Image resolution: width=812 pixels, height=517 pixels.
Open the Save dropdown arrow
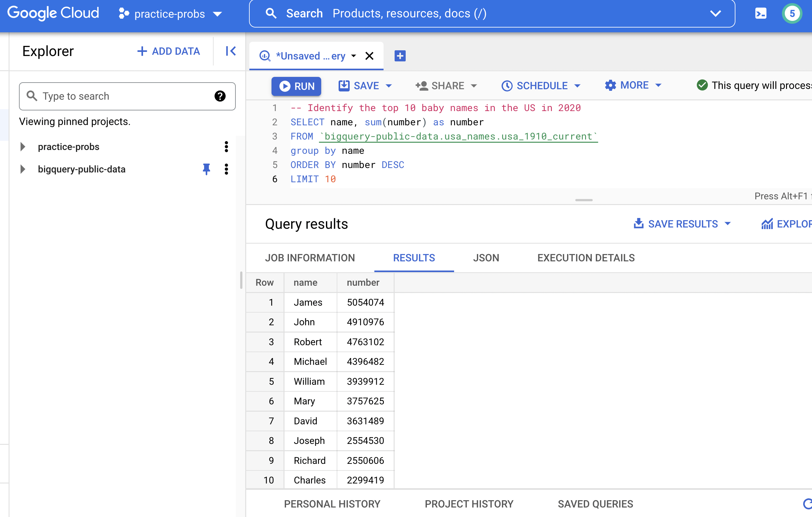[x=389, y=86]
